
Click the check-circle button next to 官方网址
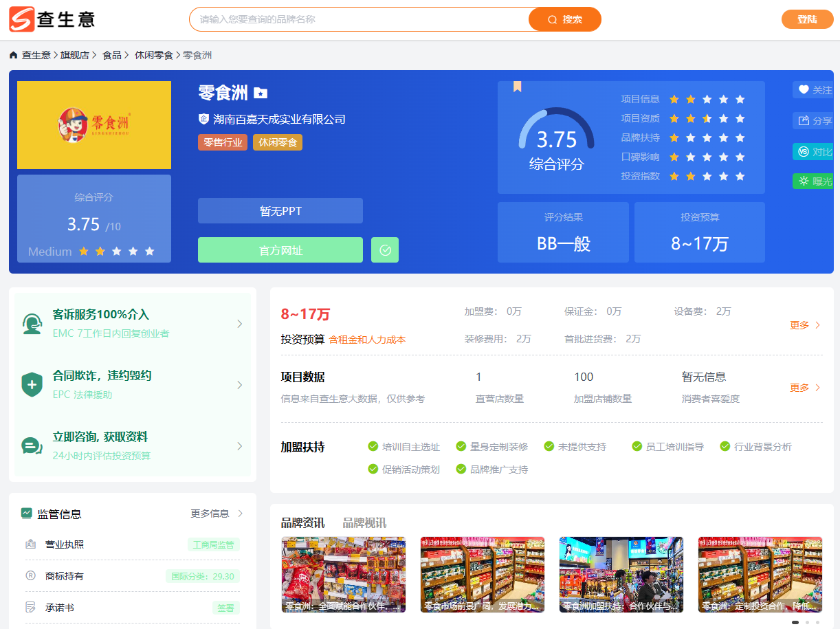pos(385,250)
